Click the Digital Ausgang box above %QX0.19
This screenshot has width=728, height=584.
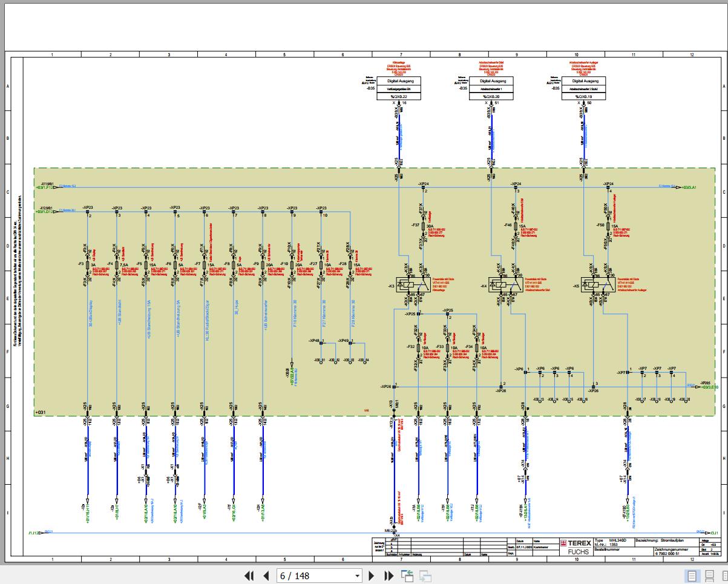pyautogui.click(x=585, y=81)
